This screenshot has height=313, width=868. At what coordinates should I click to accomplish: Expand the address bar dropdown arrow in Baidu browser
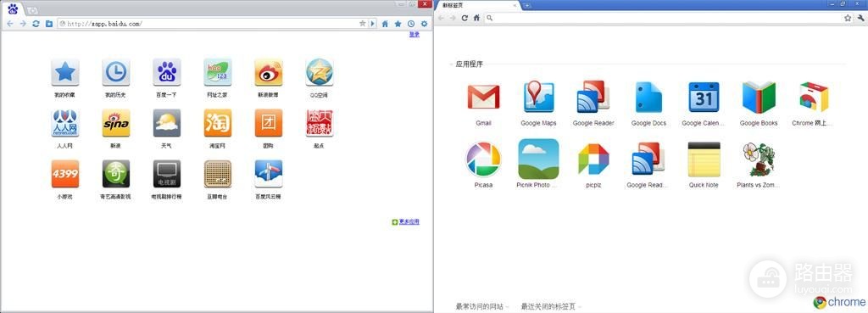click(x=373, y=23)
